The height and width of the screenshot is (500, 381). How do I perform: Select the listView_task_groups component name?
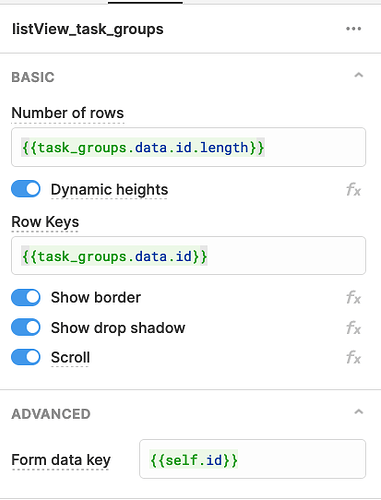click(x=88, y=29)
